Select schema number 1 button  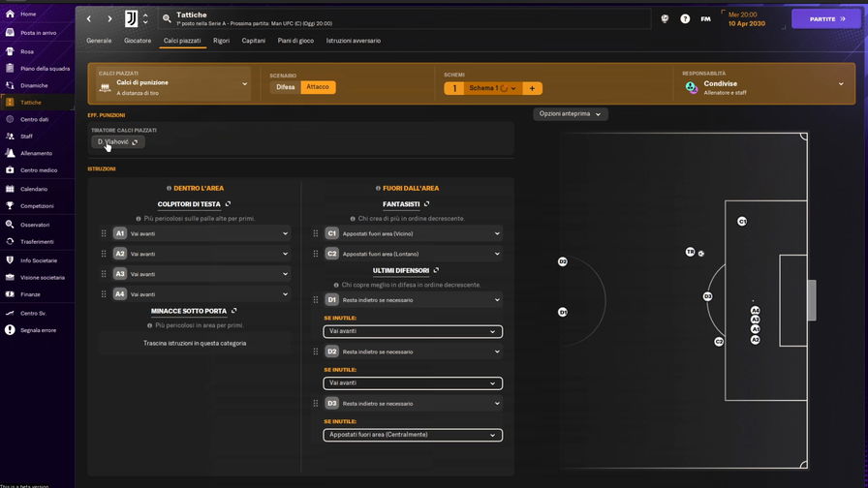pyautogui.click(x=454, y=88)
